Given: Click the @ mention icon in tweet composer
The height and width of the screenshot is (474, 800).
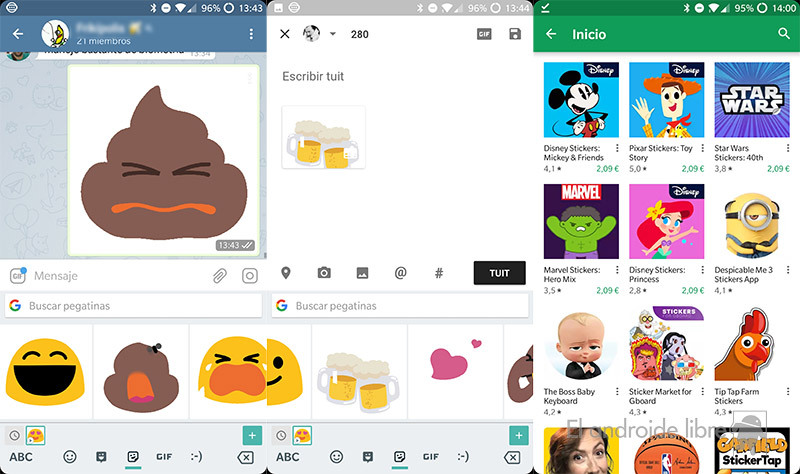Looking at the screenshot, I should pos(400,273).
